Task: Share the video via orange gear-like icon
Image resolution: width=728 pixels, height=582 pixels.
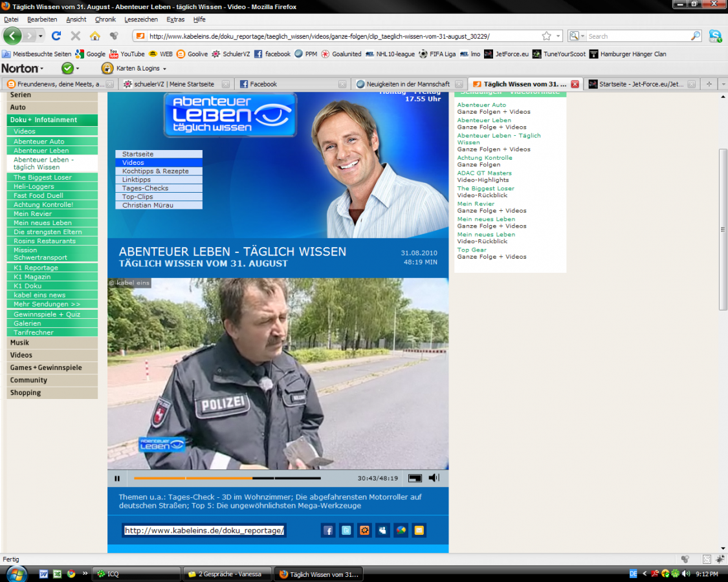Action: pyautogui.click(x=364, y=530)
